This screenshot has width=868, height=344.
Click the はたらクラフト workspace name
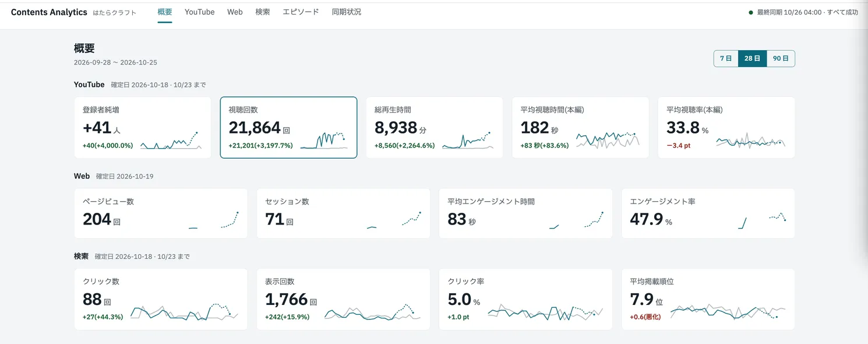point(115,13)
